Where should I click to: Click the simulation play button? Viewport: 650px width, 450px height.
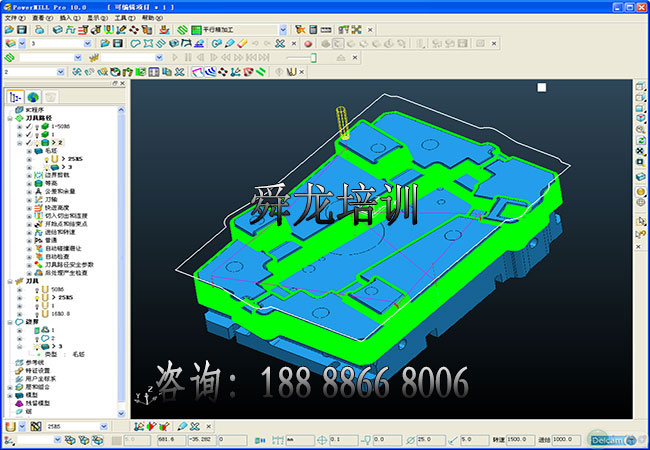(175, 58)
